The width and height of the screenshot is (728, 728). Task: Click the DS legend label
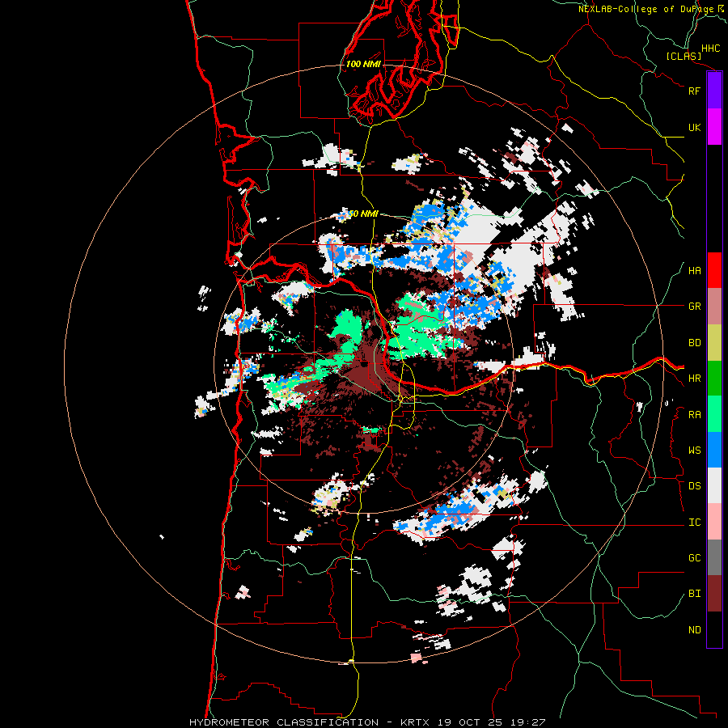[694, 486]
